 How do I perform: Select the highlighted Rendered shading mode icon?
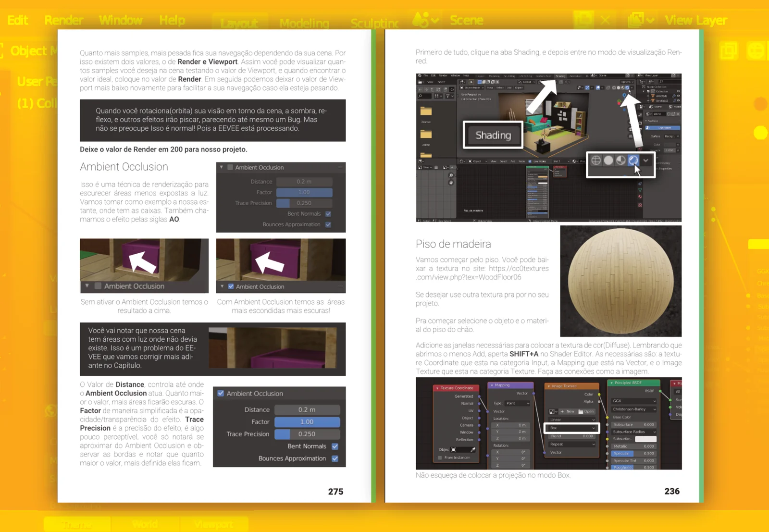tap(633, 161)
